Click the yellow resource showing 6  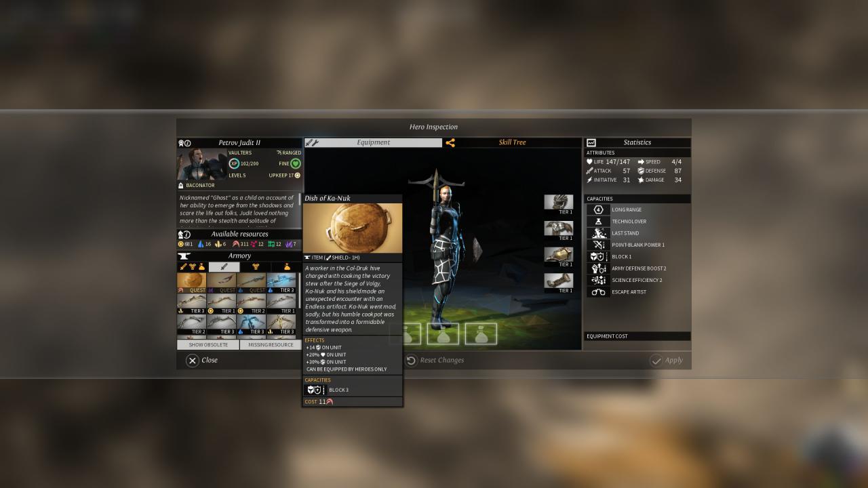(x=220, y=244)
